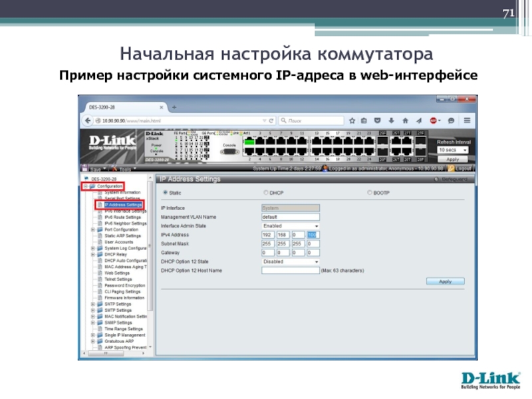The height and width of the screenshot is (399, 532).
Task: Select the DES-3200-28 browser tab
Action: coord(124,107)
